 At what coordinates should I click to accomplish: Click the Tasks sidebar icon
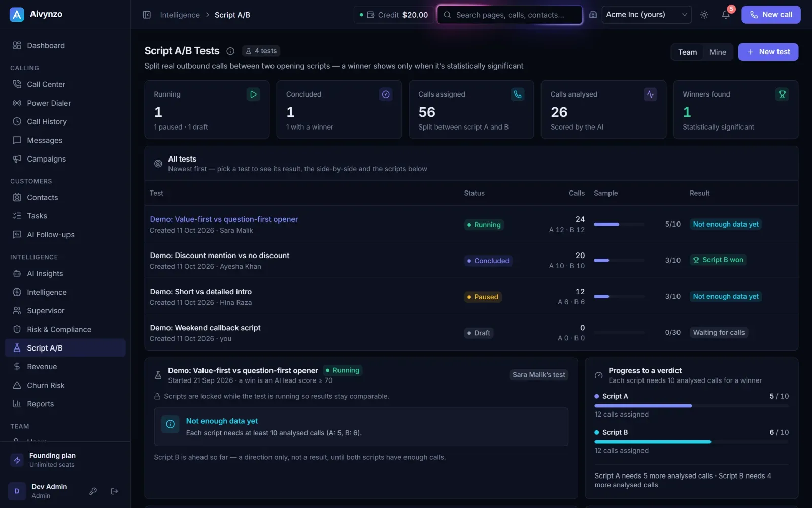[17, 216]
